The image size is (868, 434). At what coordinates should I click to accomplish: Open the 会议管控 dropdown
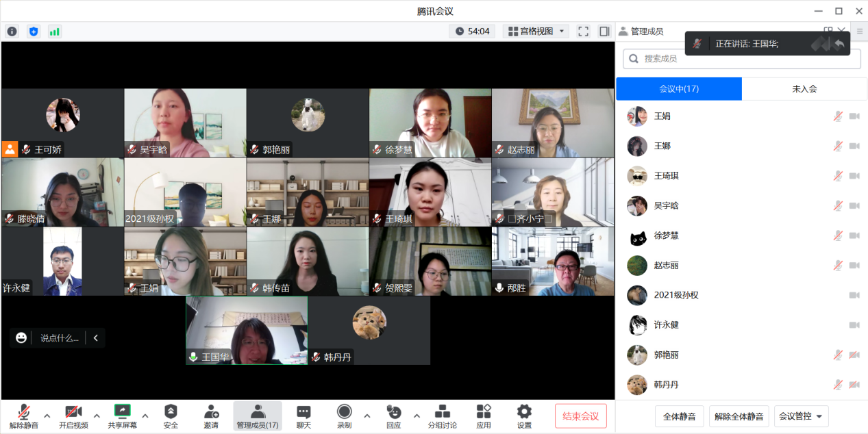tap(801, 416)
